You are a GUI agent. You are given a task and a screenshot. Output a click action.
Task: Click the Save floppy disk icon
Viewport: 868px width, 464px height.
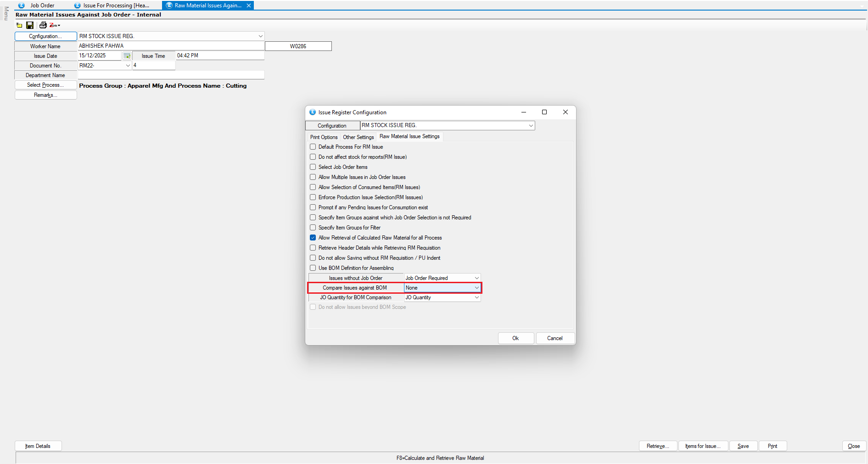point(30,25)
